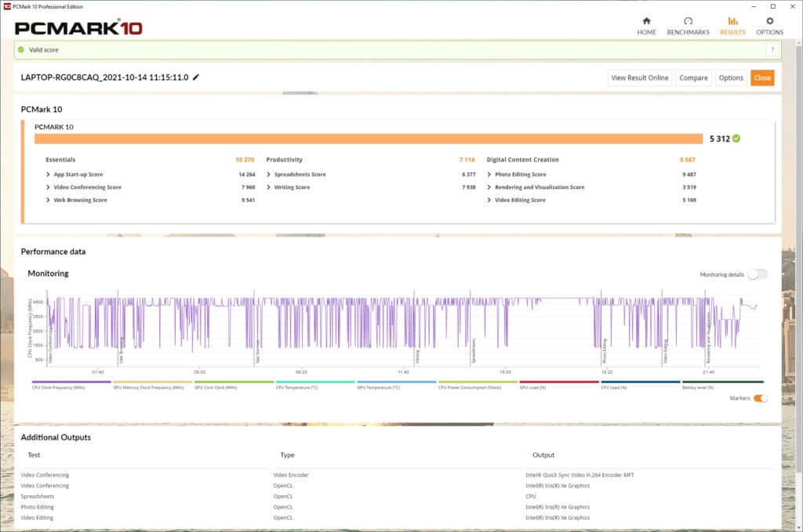Click the Video Encoder type cell
The image size is (803, 532).
[291, 476]
